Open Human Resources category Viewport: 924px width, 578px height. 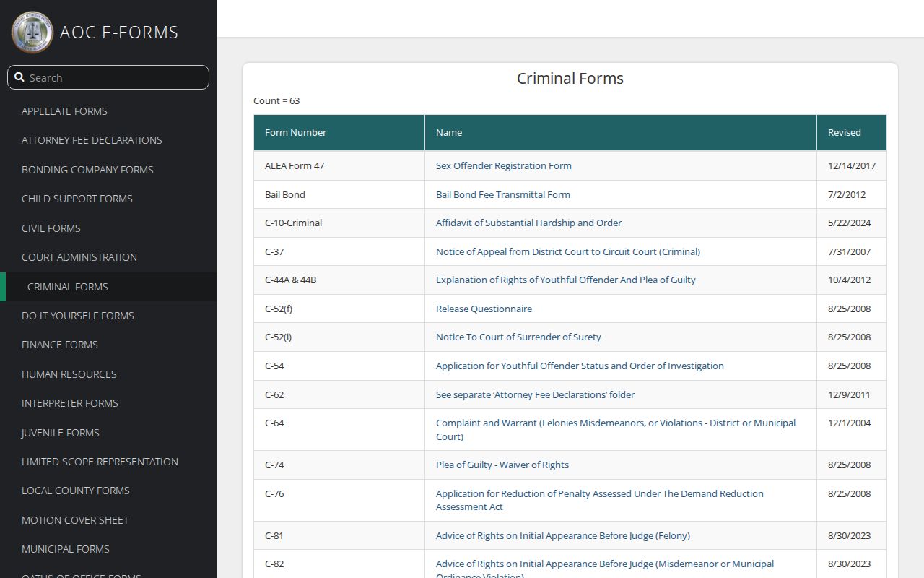coord(69,374)
